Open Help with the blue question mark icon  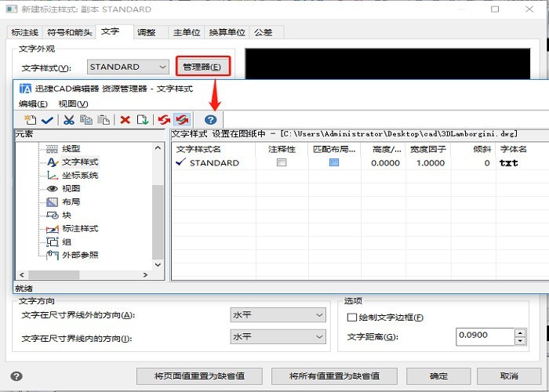coord(211,120)
